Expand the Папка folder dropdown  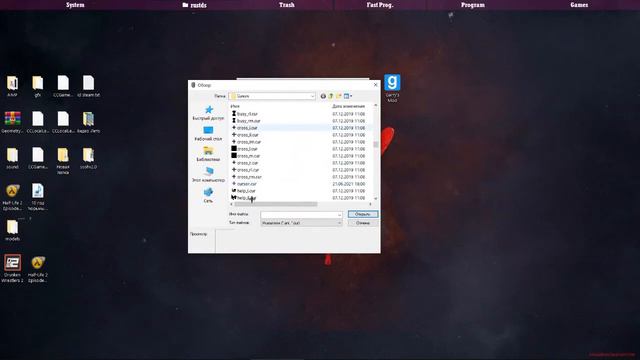point(313,96)
